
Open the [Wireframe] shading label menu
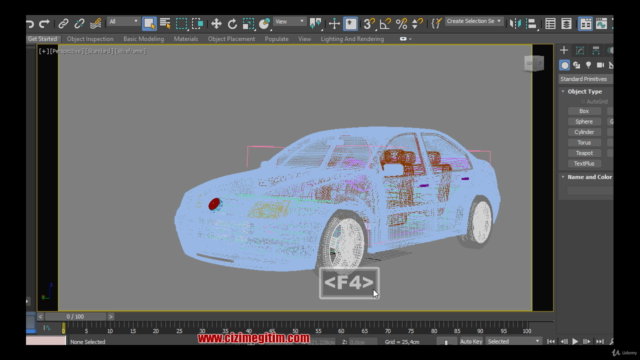coord(130,51)
